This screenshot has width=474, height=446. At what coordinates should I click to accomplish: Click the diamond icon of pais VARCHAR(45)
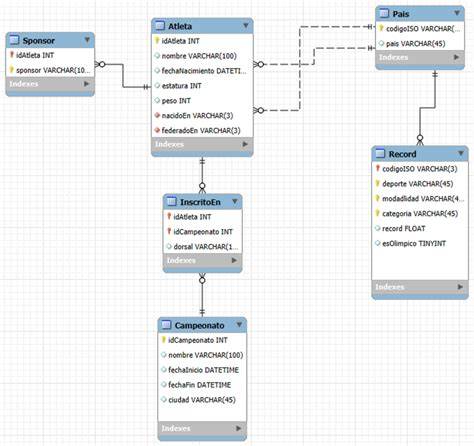[x=381, y=43]
